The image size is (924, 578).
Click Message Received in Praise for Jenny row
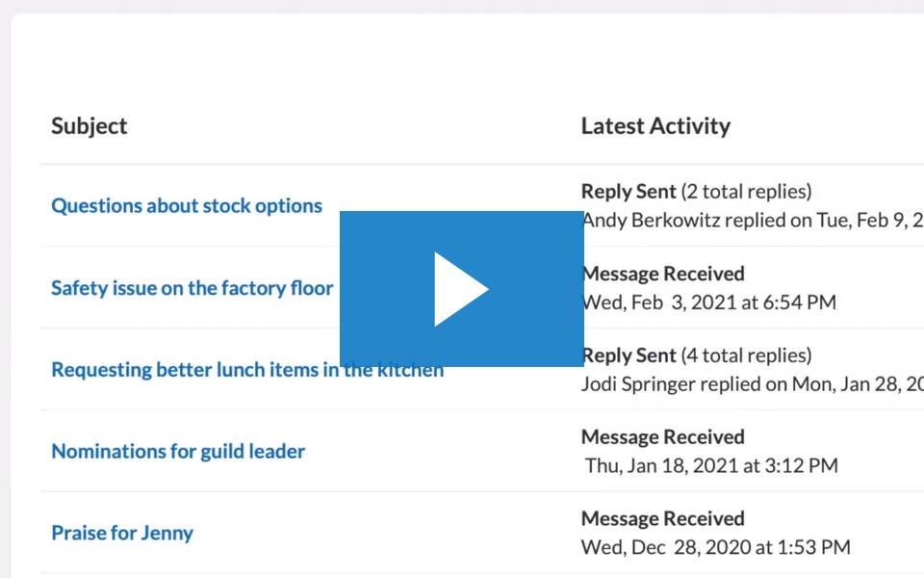[x=663, y=518]
